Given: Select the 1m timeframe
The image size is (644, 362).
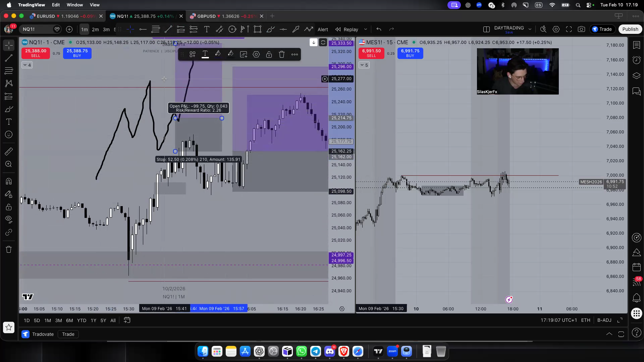Looking at the screenshot, I should (x=84, y=29).
